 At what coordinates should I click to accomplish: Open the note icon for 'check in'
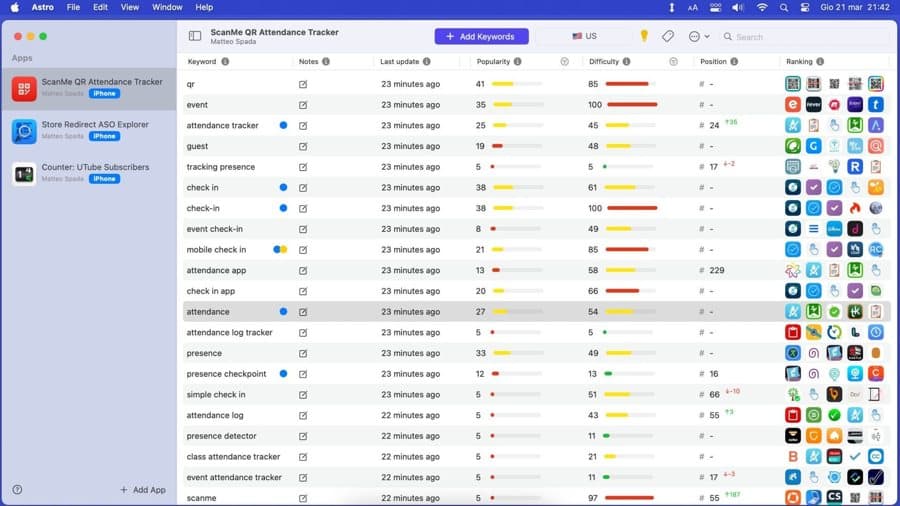(303, 188)
